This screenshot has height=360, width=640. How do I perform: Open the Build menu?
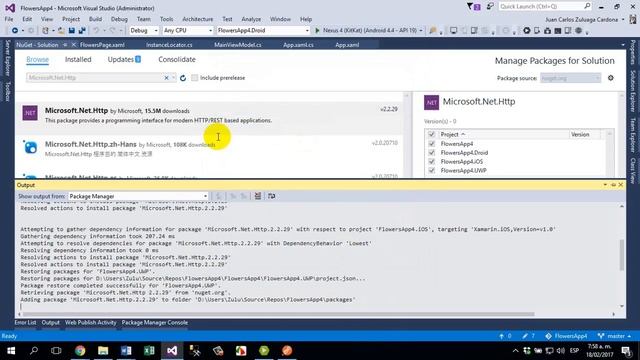(95, 19)
